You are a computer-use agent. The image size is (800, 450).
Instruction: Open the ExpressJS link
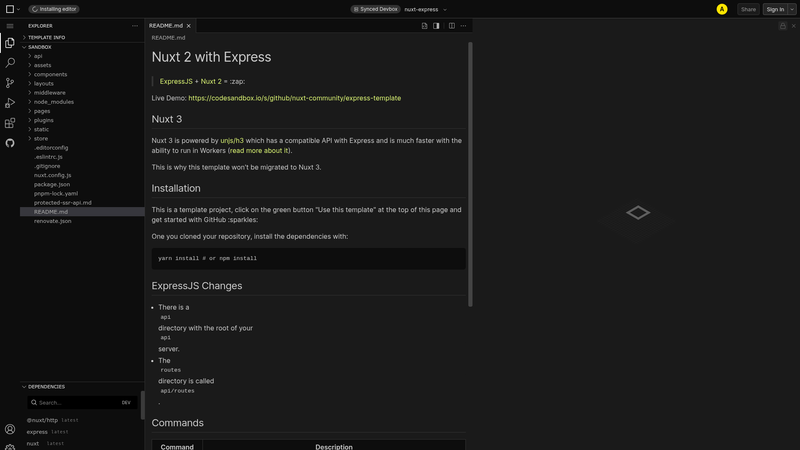pyautogui.click(x=176, y=82)
